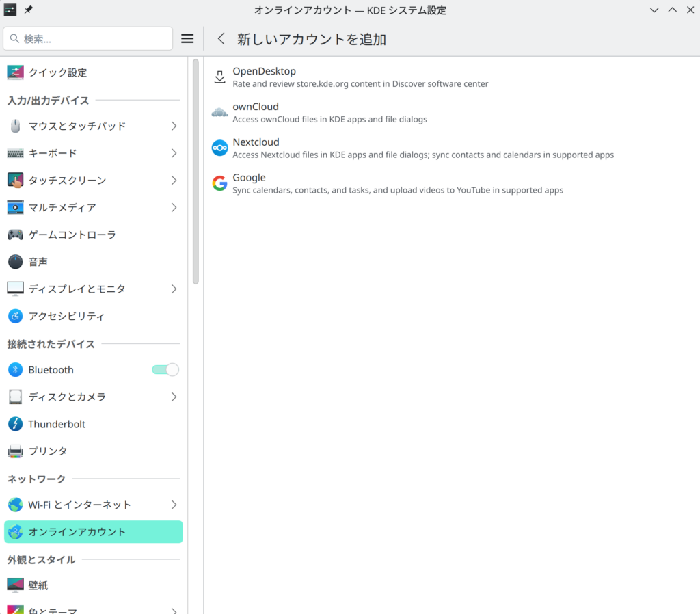Click the Nextcloud provider icon
Screen dimensions: 700x614
point(219,148)
